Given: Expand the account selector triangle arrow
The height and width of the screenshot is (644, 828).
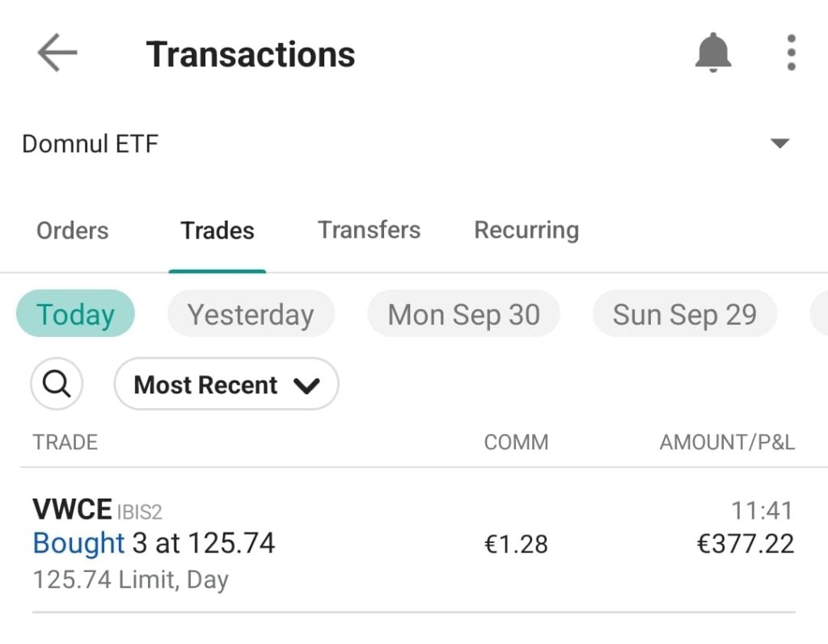Looking at the screenshot, I should (779, 144).
